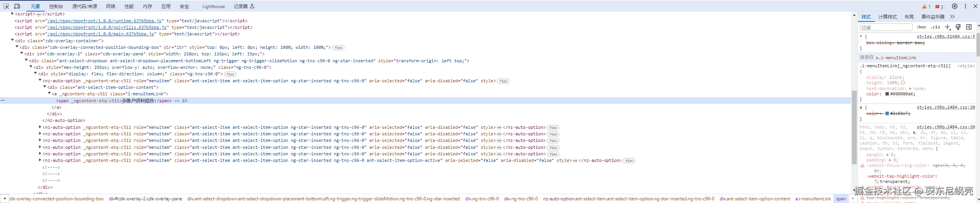
Task: Activate the inspect element picker icon
Action: [x=6, y=6]
